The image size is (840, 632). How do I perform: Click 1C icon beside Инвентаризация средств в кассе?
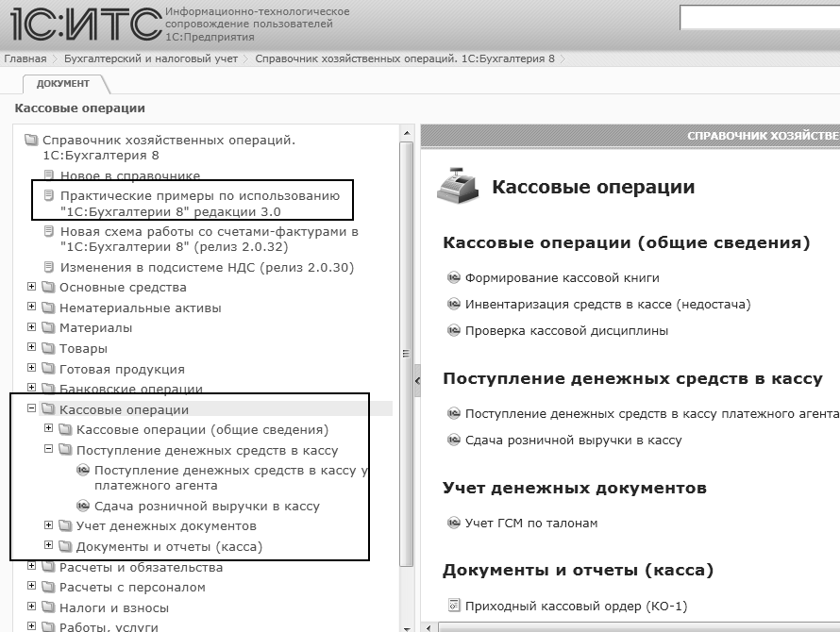(x=454, y=304)
